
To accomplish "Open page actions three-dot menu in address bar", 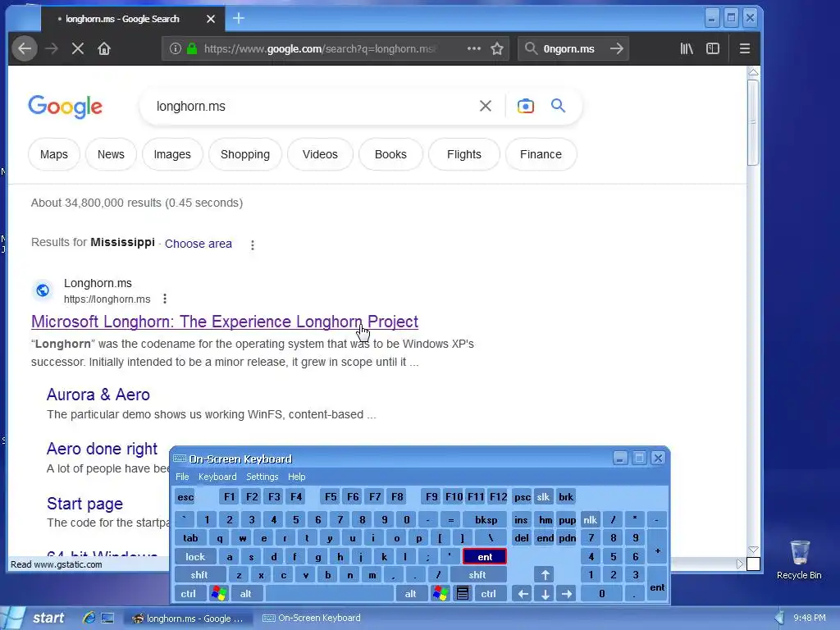I will tap(473, 48).
